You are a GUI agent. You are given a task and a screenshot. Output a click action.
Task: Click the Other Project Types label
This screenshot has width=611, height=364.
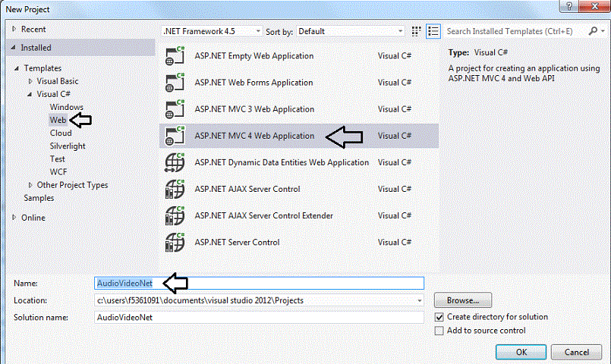click(72, 185)
